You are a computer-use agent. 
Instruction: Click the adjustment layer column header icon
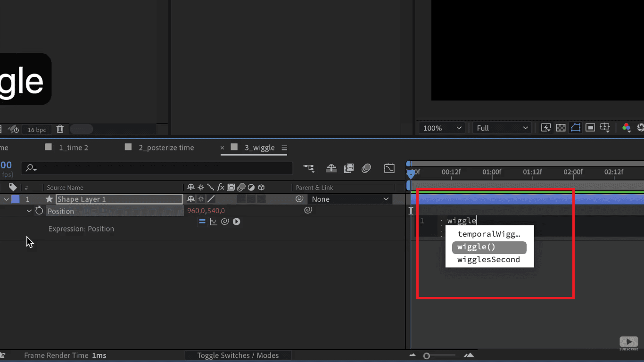click(251, 187)
